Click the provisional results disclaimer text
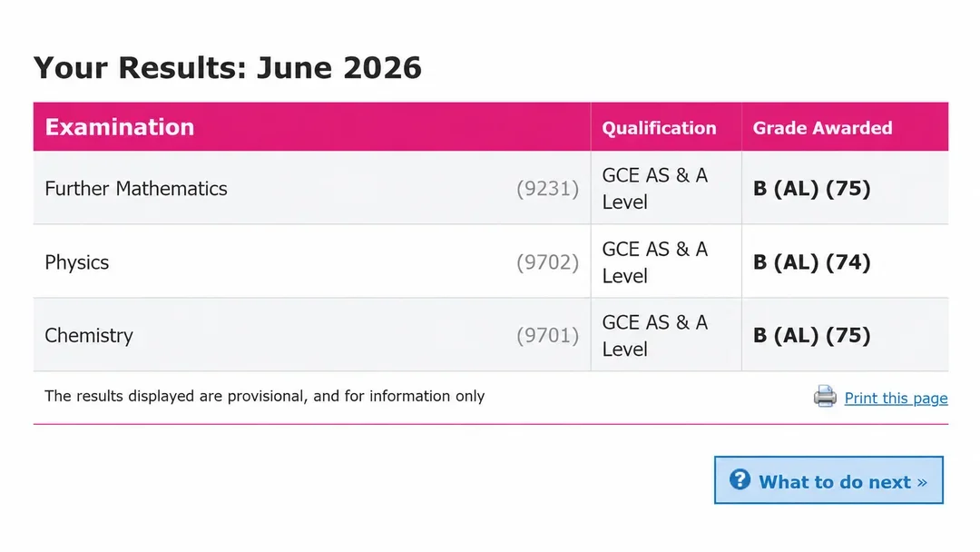Screen dimensions: 980x552 (264, 397)
